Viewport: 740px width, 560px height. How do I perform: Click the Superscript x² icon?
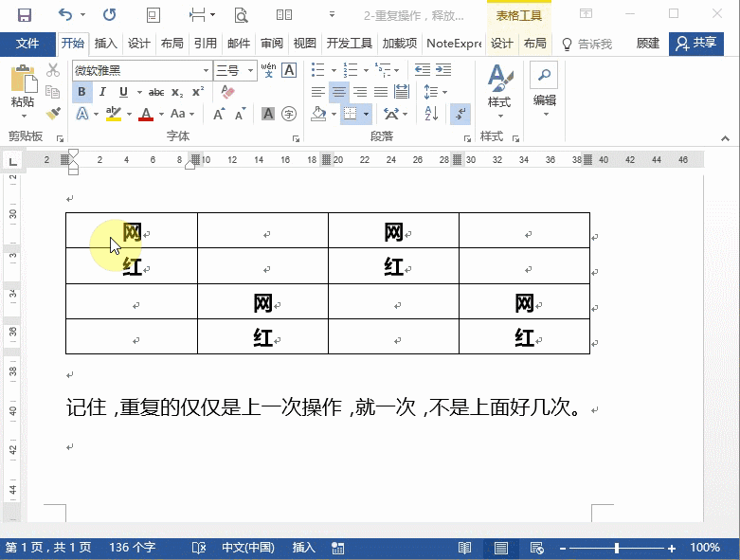[198, 92]
